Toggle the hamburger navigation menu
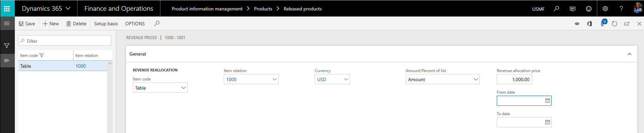This screenshot has height=133, width=644. click(x=7, y=24)
